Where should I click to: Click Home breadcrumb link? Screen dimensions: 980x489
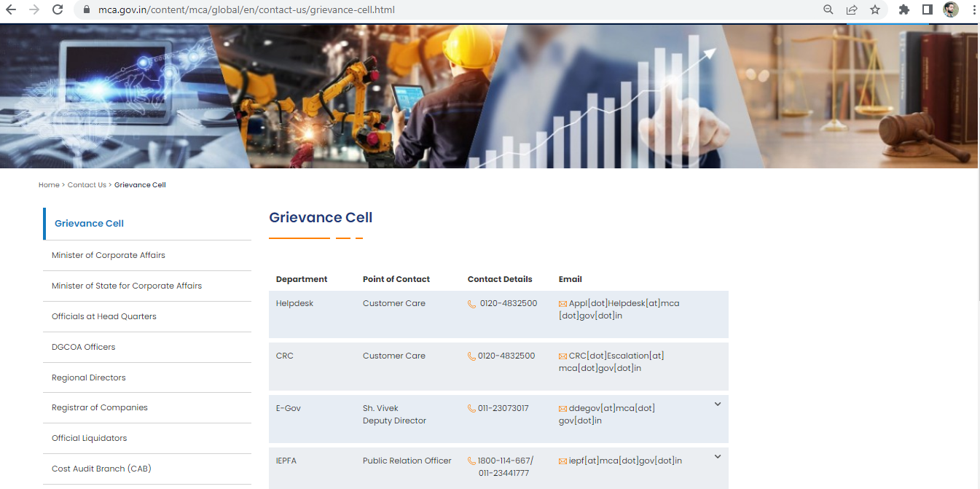(x=49, y=185)
